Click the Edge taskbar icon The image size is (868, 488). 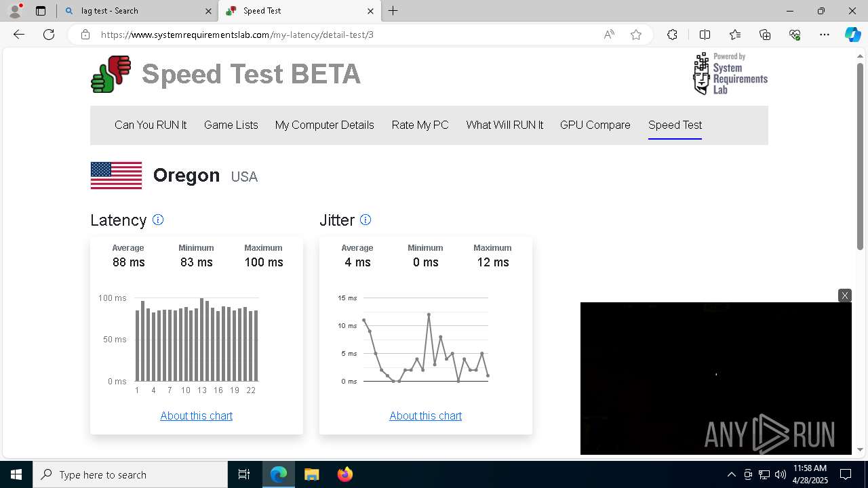(279, 474)
